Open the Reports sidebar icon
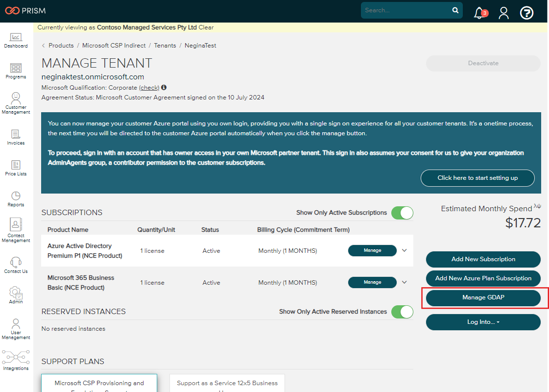The width and height of the screenshot is (549, 392). (x=16, y=199)
